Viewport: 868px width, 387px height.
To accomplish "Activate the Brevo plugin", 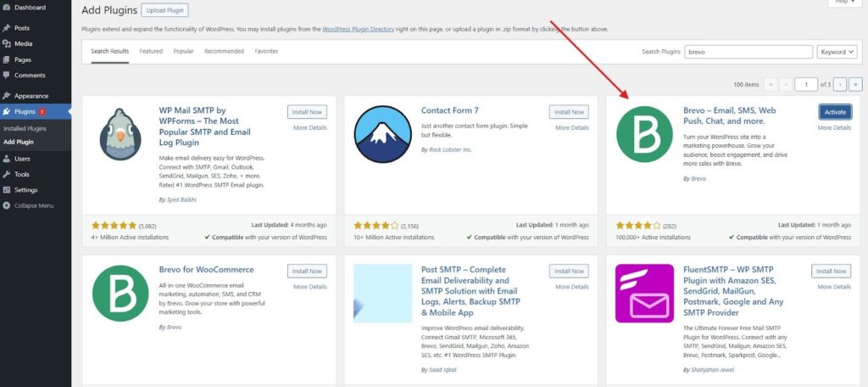I will pos(835,112).
